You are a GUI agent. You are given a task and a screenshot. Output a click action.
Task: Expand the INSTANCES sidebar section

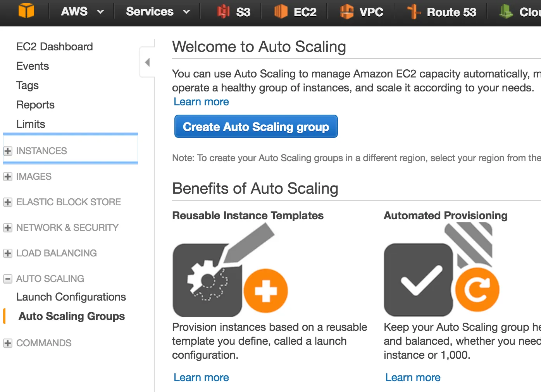(x=8, y=151)
